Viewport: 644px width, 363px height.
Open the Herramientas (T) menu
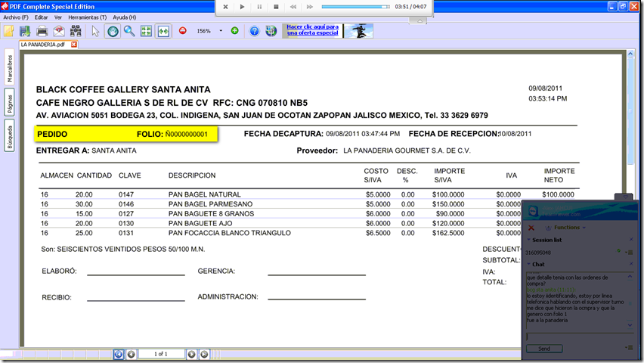(87, 17)
